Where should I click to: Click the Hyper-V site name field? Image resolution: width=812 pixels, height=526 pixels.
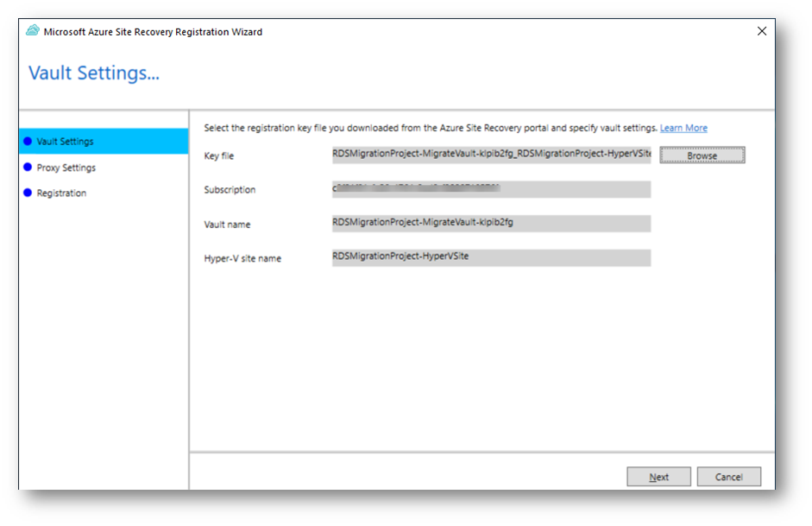(491, 257)
